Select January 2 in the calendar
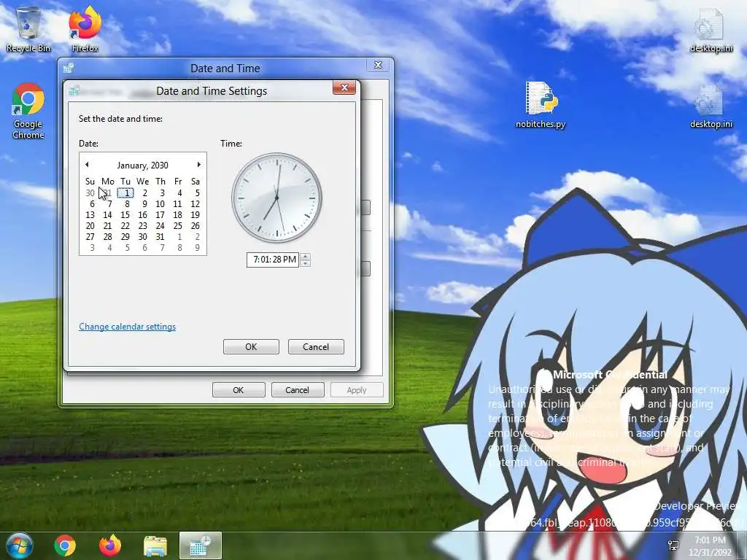 (x=144, y=192)
